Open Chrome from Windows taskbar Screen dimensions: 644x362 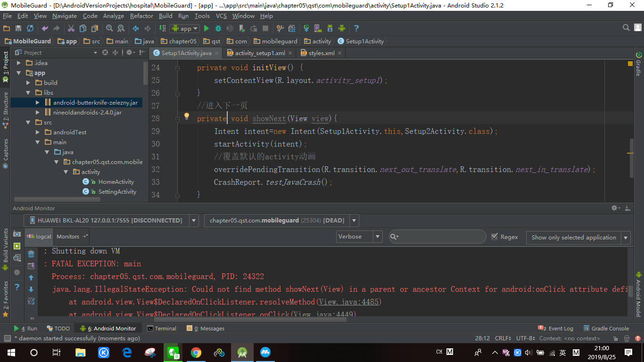(x=196, y=352)
